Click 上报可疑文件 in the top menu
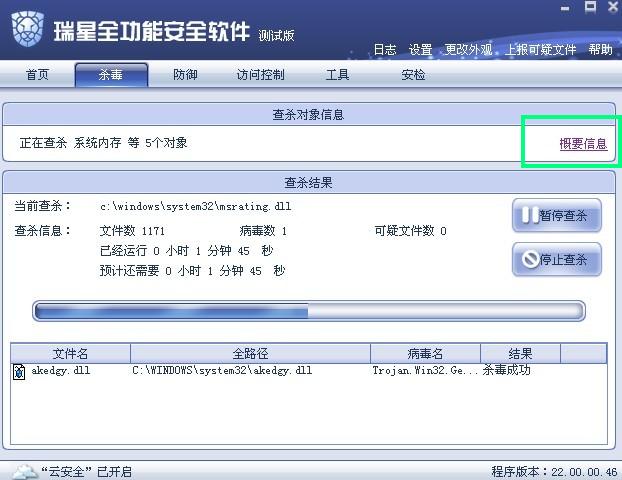The height and width of the screenshot is (480, 622). click(540, 50)
